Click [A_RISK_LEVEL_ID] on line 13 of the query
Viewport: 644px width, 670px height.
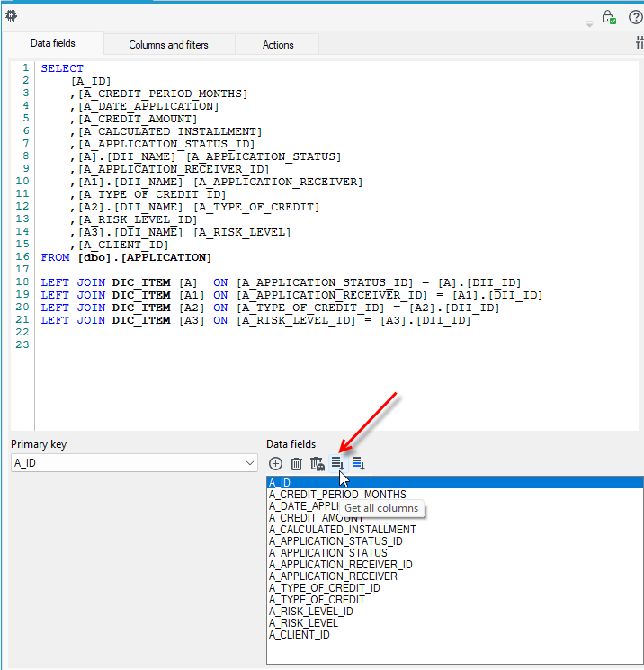[138, 219]
